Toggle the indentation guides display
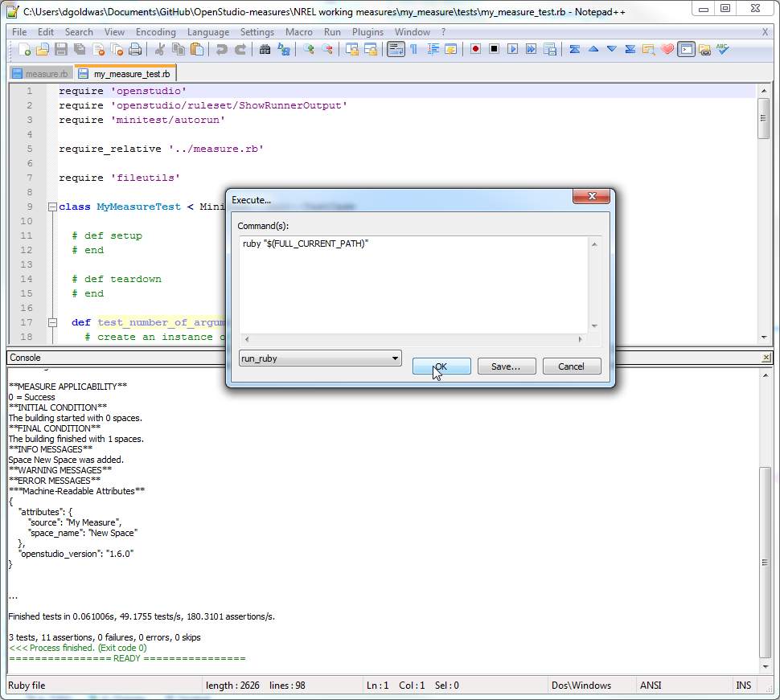 tap(433, 49)
